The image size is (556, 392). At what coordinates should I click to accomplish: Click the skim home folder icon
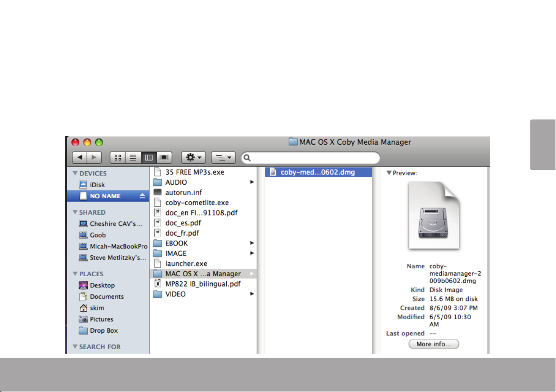83,308
